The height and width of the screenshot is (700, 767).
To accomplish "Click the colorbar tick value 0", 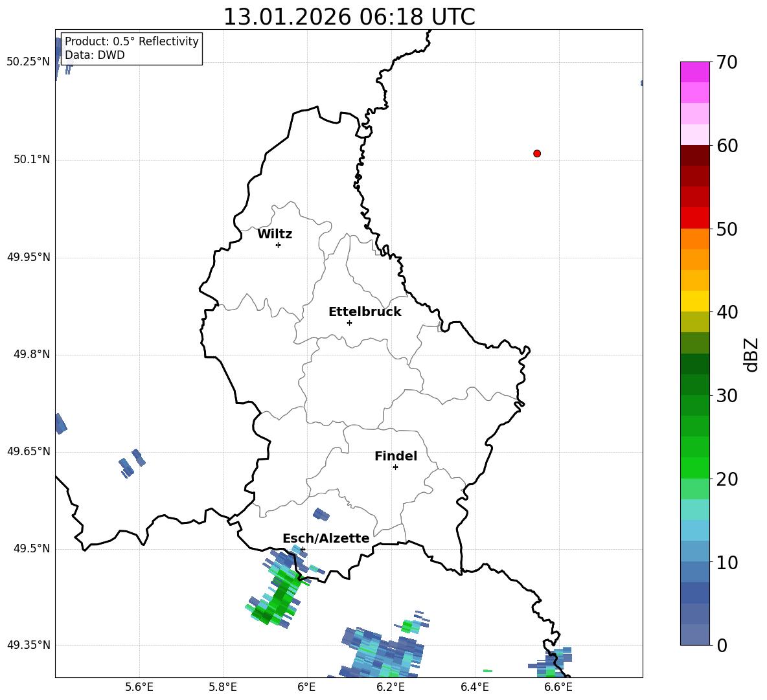I will point(721,645).
